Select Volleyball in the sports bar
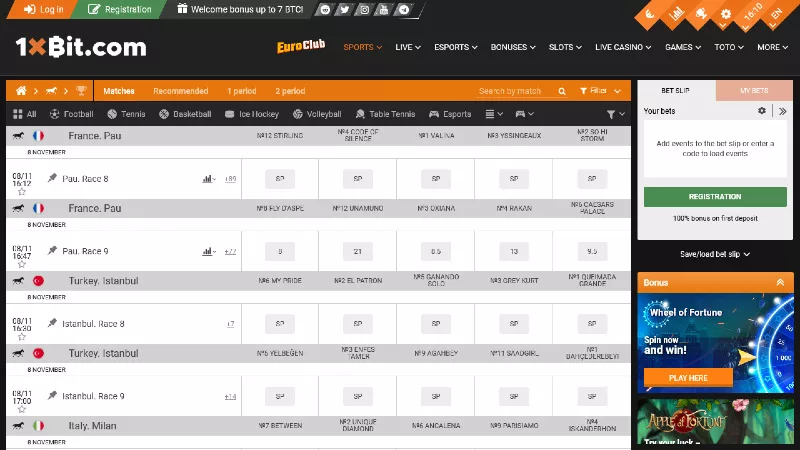 317,114
